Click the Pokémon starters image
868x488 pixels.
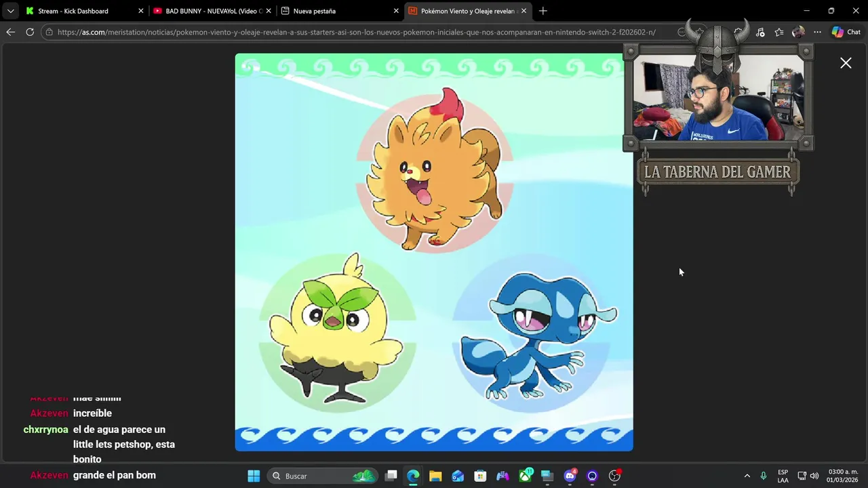point(434,252)
